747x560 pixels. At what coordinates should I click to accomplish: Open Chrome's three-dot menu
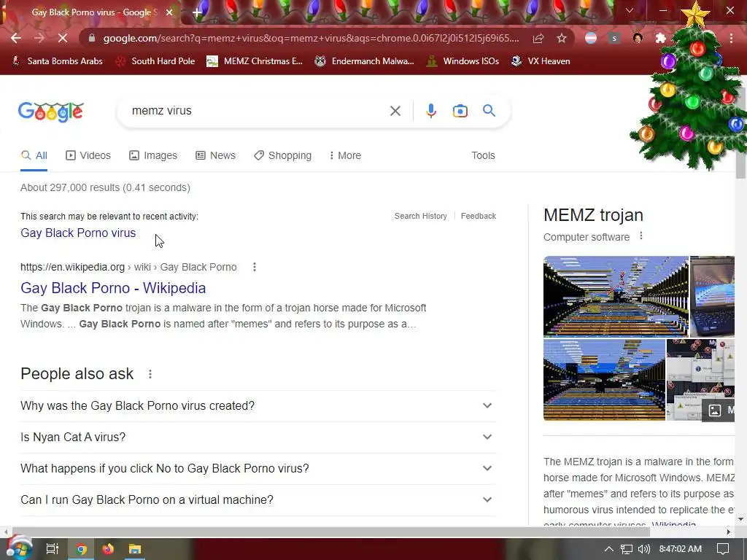point(731,38)
